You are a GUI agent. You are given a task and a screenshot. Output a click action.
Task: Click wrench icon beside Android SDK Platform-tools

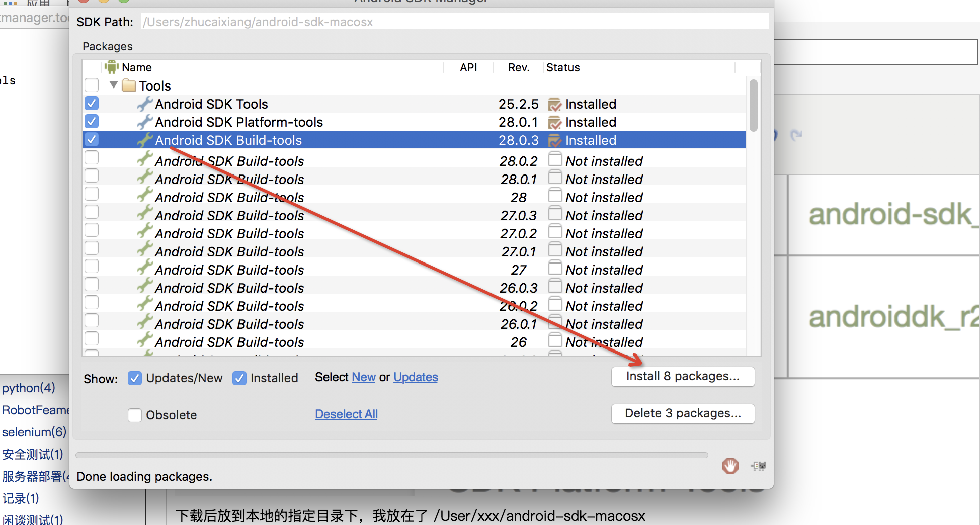click(x=144, y=122)
